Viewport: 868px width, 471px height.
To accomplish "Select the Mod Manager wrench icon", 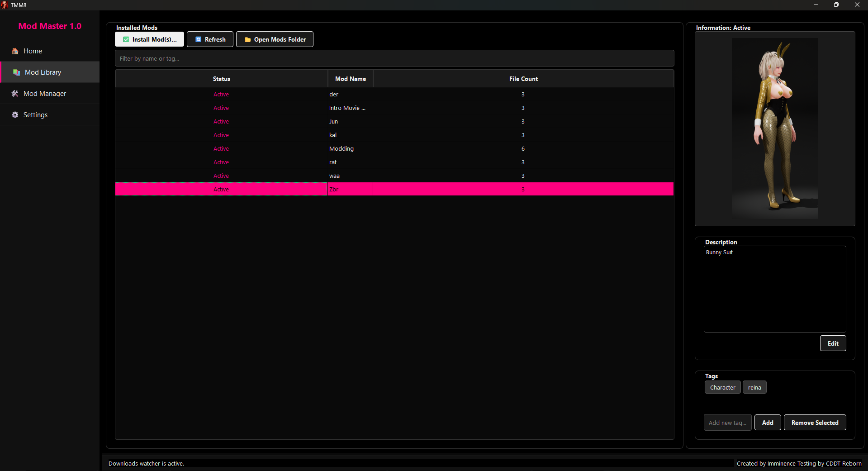I will pyautogui.click(x=15, y=93).
